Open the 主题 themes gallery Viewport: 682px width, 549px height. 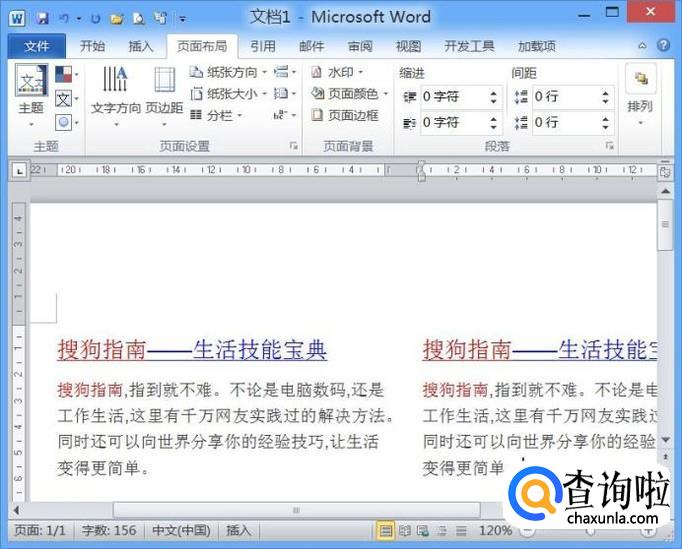(x=31, y=97)
